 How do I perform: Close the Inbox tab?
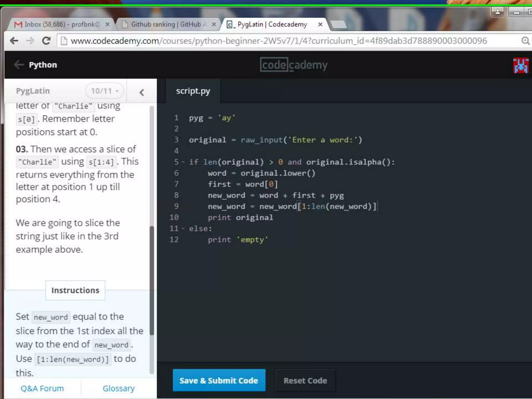tap(107, 24)
